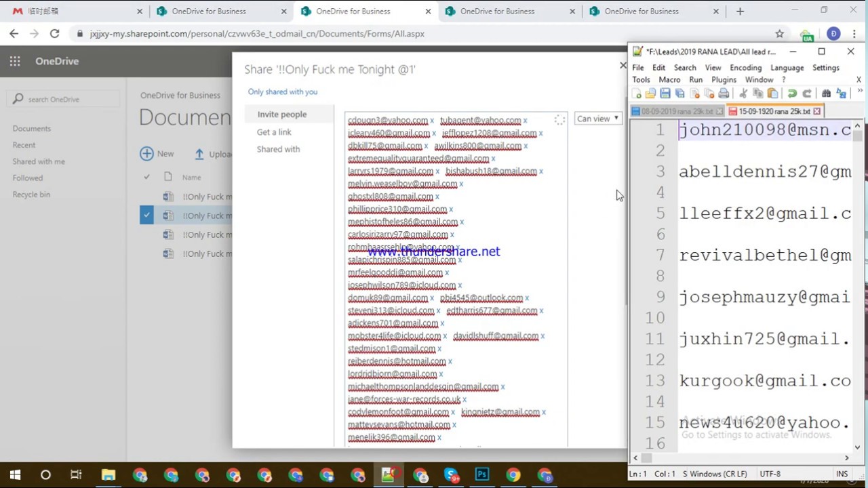Open Find with the binoculars icon
Image resolution: width=868 pixels, height=488 pixels.
826,94
